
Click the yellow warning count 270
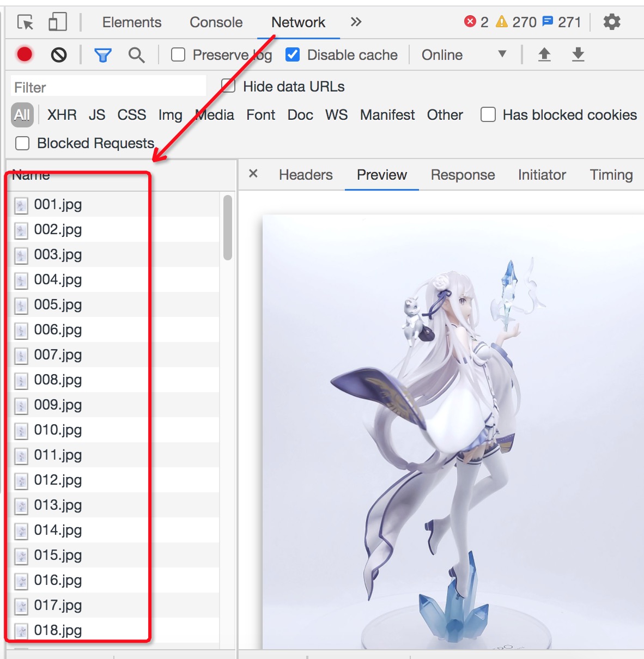coord(516,22)
